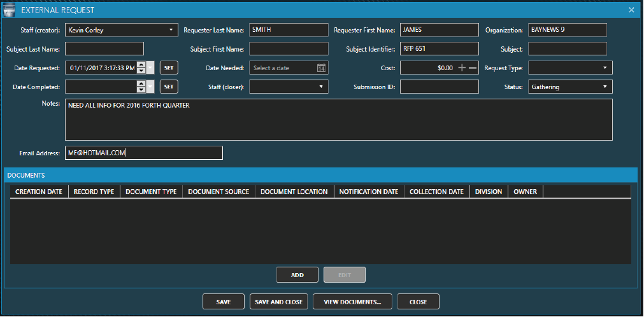Open Date Completed calendar dropdown arrow
The height and width of the screenshot is (317, 644).
[150, 87]
